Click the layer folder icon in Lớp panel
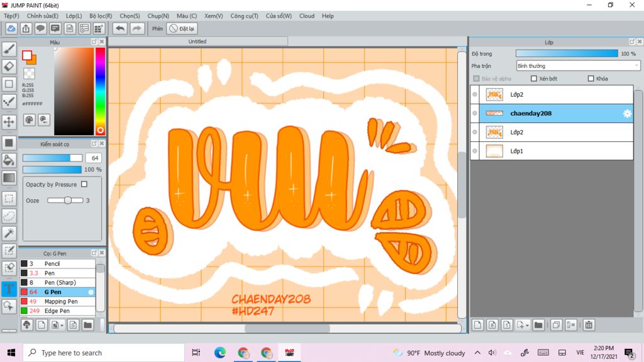This screenshot has height=362, width=644. coord(538,325)
